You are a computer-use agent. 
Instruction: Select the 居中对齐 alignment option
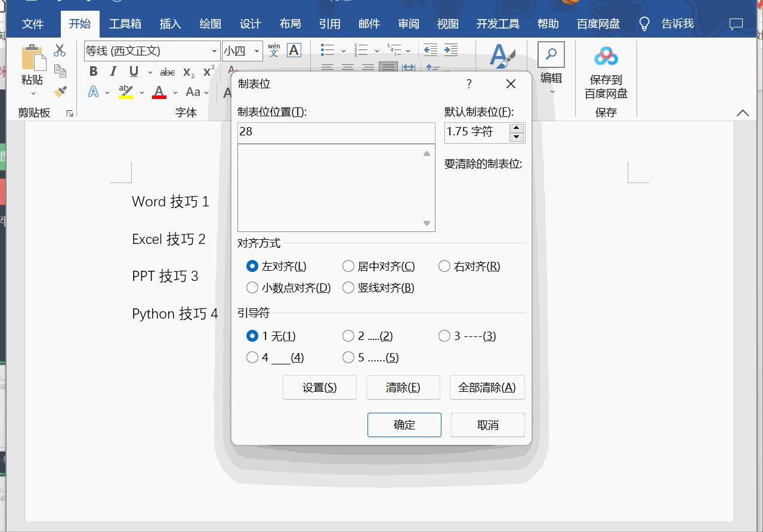pyautogui.click(x=348, y=266)
